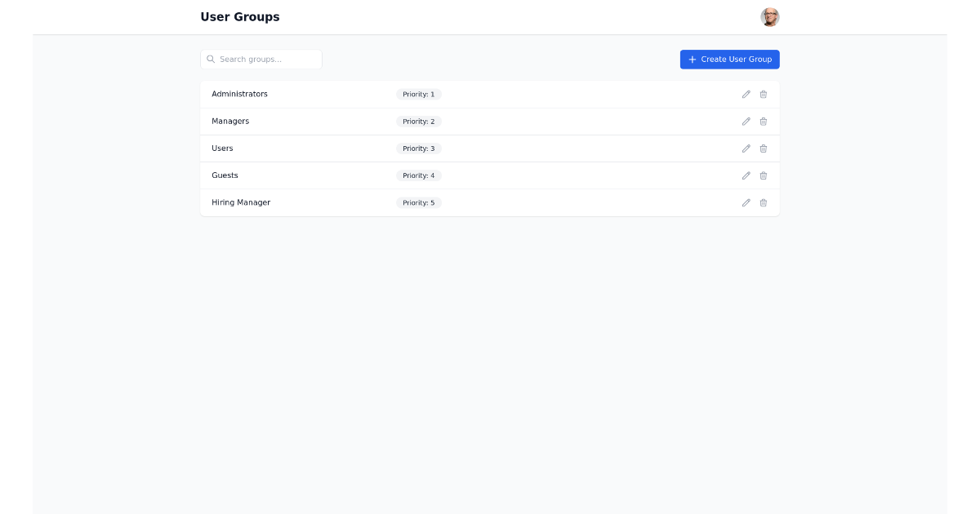
Task: Click the Priority: 1 badge on Administrators
Action: pos(418,94)
